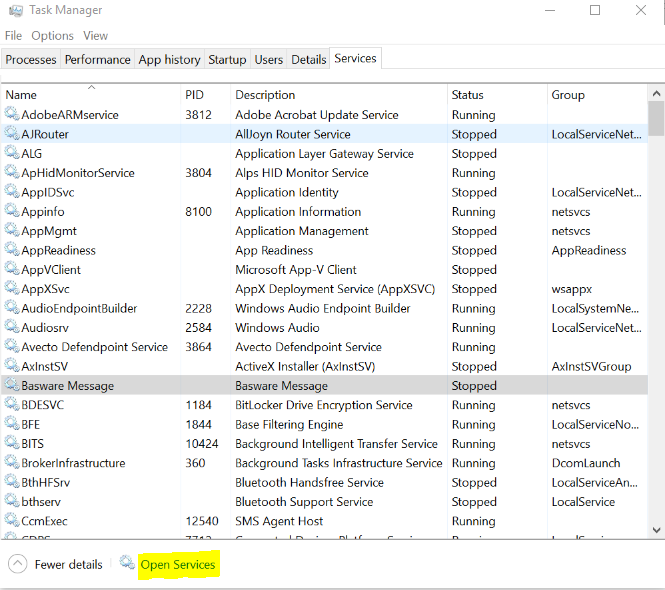Click the gear icon beside AppVClient
Image resolution: width=665 pixels, height=590 pixels.
pos(12,268)
